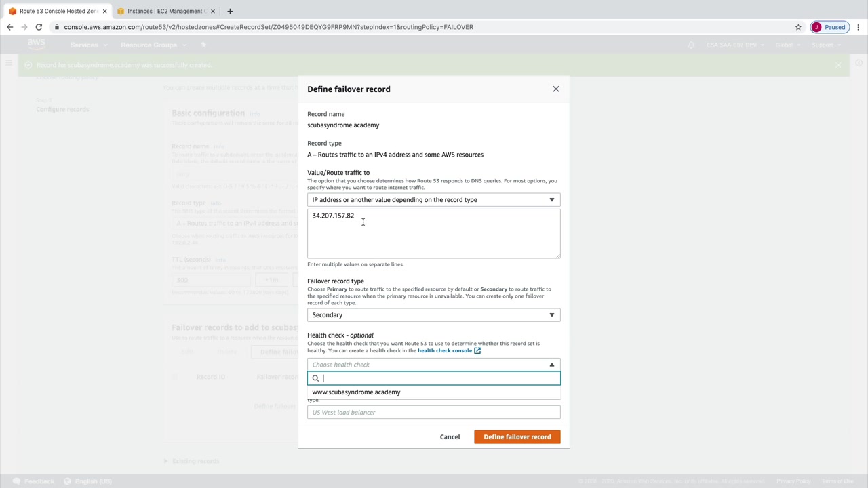868x488 pixels.
Task: Focus the health check search field
Action: pos(434,378)
